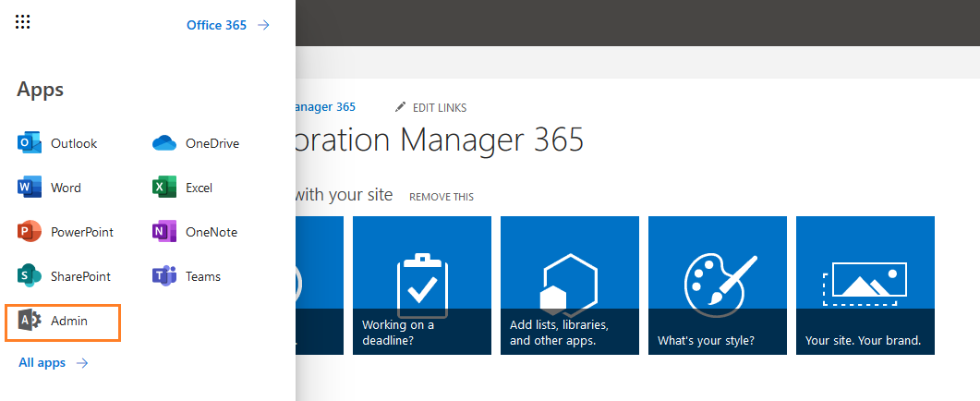The image size is (980, 401).
Task: Open the Admin center app
Action: point(63,322)
